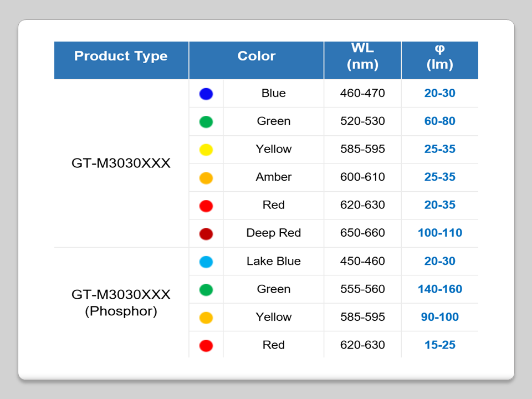
Task: Click the 60-80 lumen value
Action: [440, 121]
